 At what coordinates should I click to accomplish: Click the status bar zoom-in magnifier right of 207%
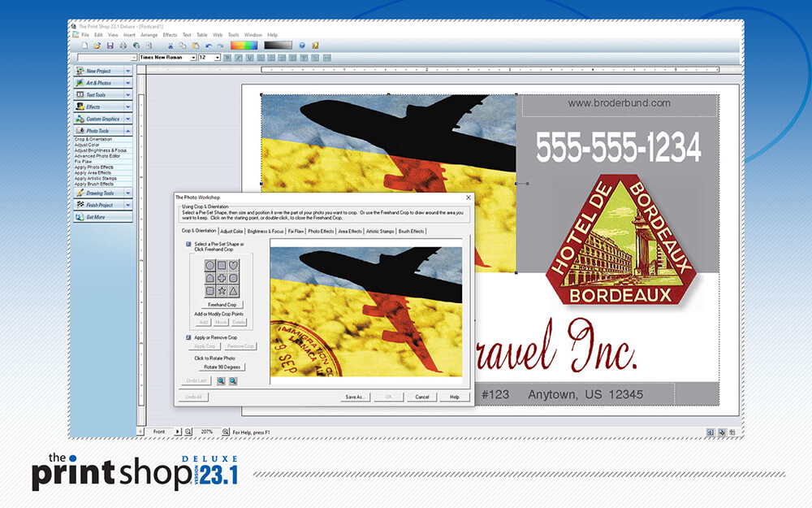(x=225, y=432)
